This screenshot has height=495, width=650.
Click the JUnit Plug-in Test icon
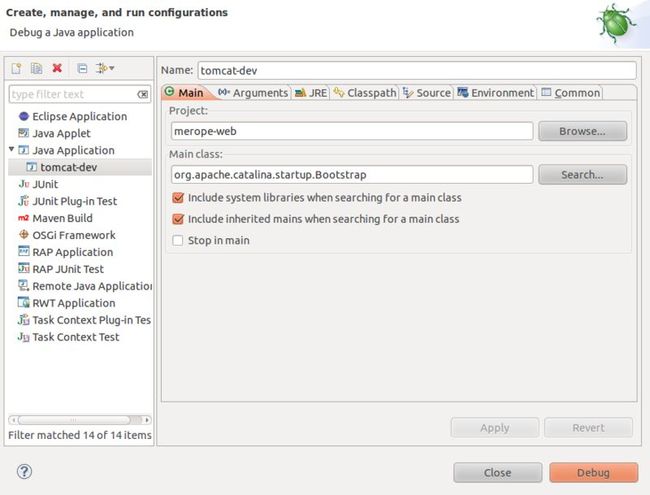[x=24, y=201]
